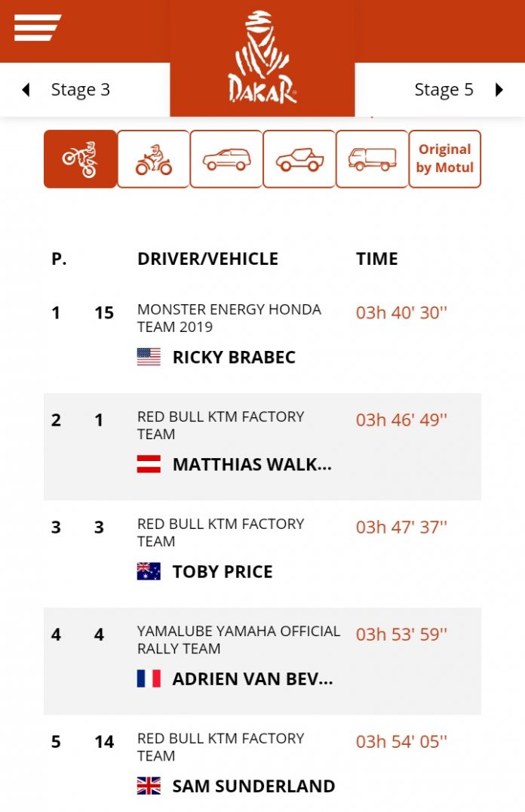Open Toby Price's rider entry
The height and width of the screenshot is (812, 525).
223,571
